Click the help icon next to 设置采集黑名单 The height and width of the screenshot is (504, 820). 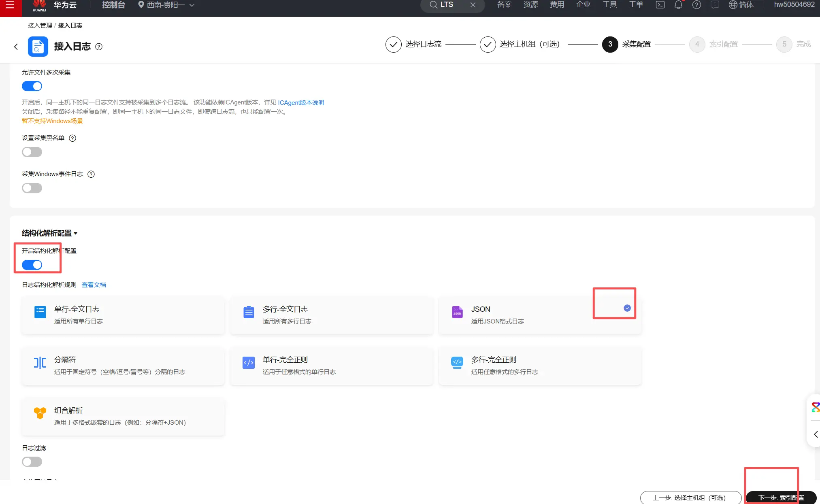click(72, 138)
